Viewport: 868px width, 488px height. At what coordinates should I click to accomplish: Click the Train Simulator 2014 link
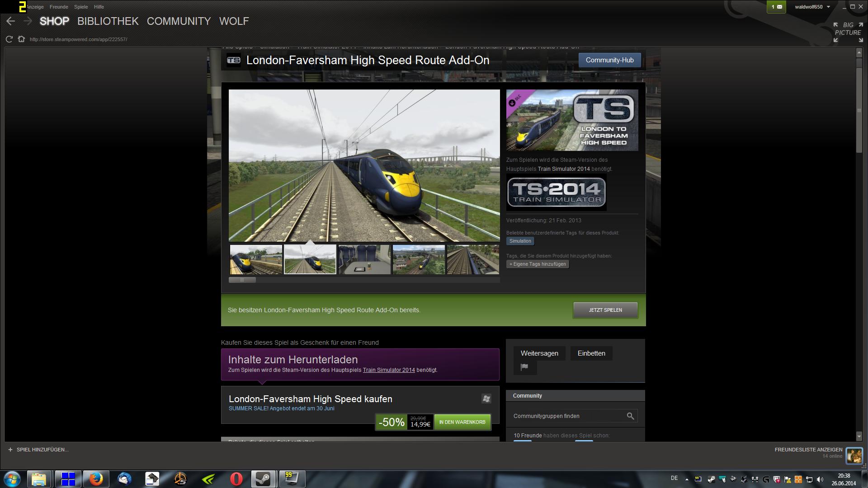(388, 370)
